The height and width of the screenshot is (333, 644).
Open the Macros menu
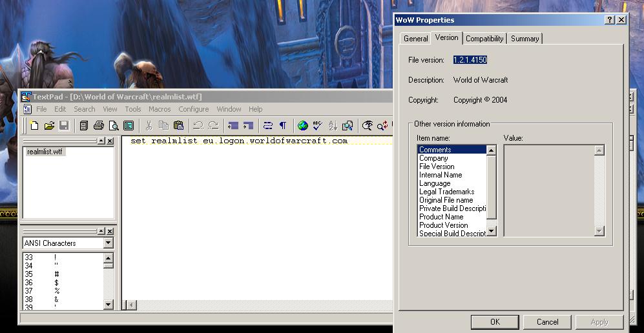(160, 109)
